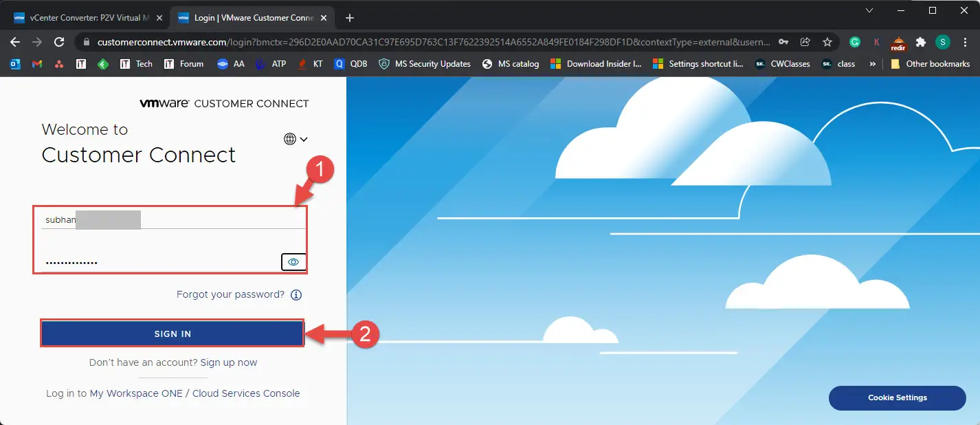Open Cookie Settings
Screen dimensions: 980x425
click(x=898, y=397)
